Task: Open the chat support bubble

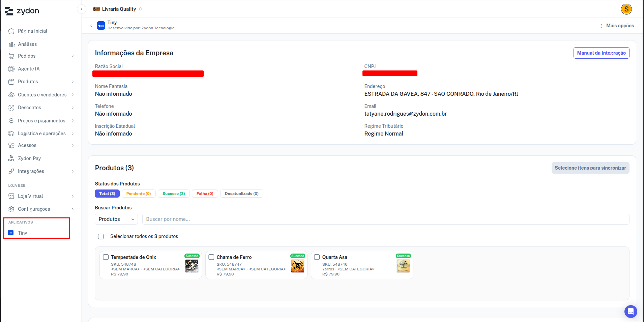Action: click(631, 312)
